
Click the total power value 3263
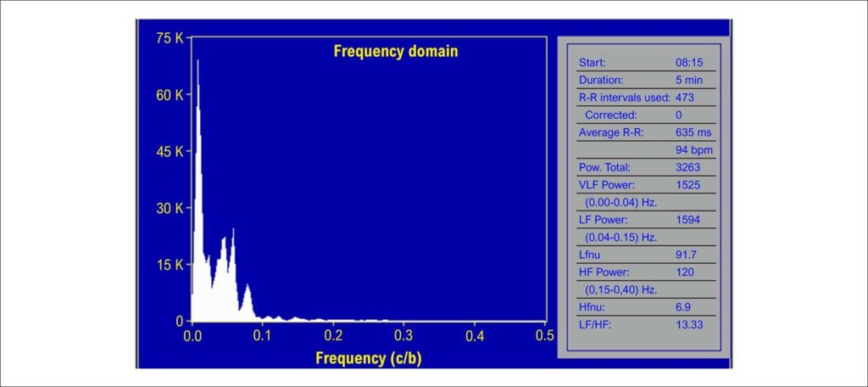pos(687,167)
